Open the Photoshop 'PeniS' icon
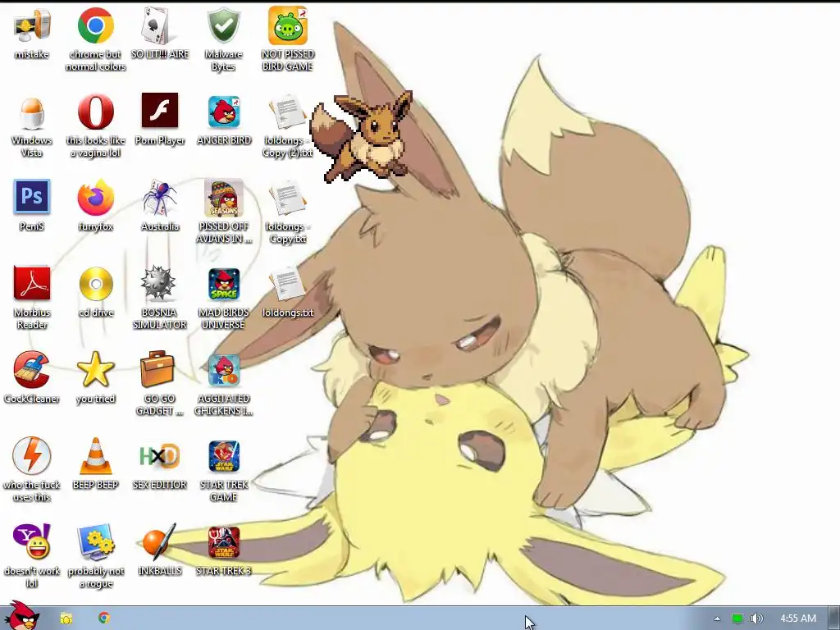Viewport: 840px width, 630px height. tap(32, 197)
